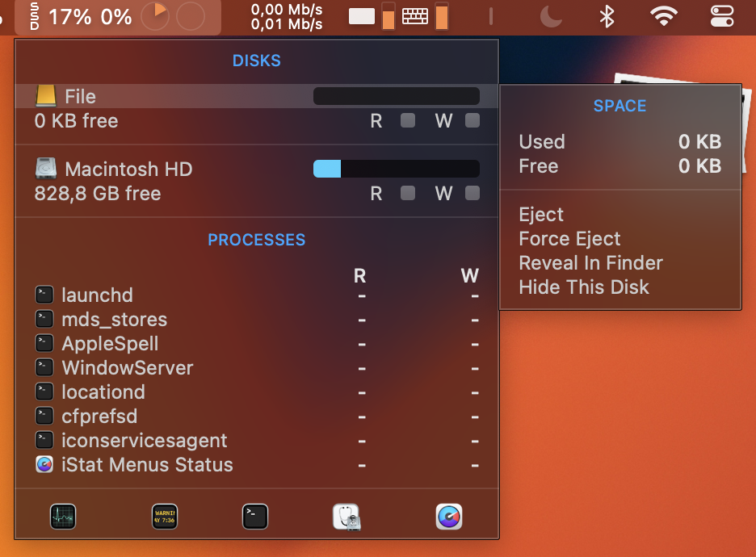Click the "828,8 GB free" text
The width and height of the screenshot is (756, 557).
pos(98,194)
